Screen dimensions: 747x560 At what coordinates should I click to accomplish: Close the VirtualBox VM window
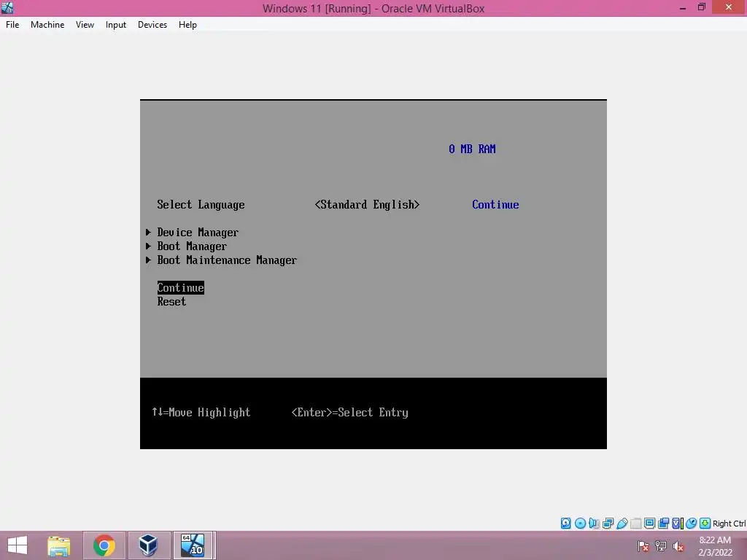(x=729, y=7)
